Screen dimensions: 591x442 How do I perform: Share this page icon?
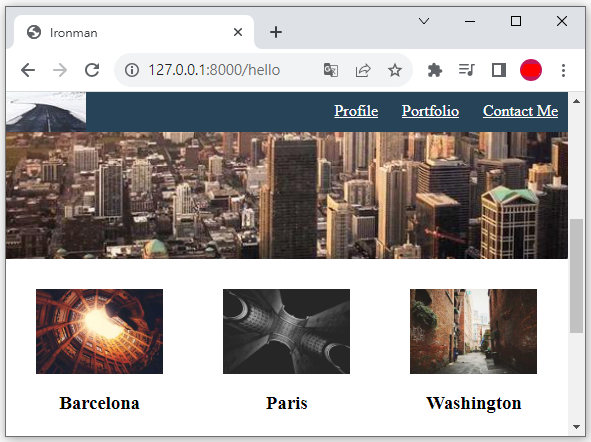(x=363, y=70)
